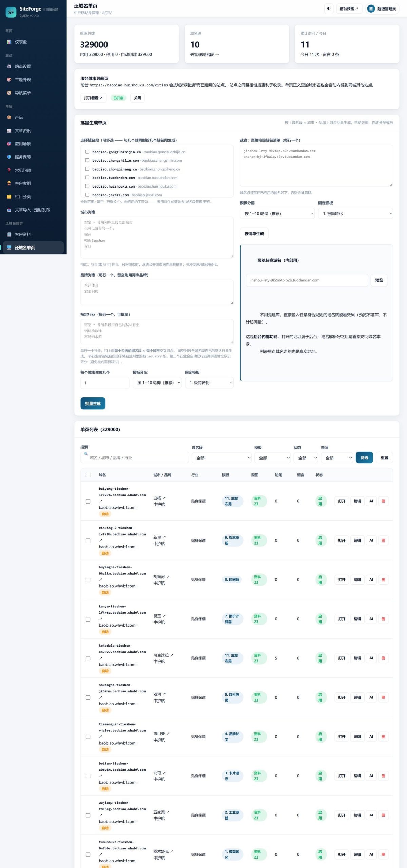
Task: Open 主题外观 palette icon in sidebar
Action: click(9, 80)
